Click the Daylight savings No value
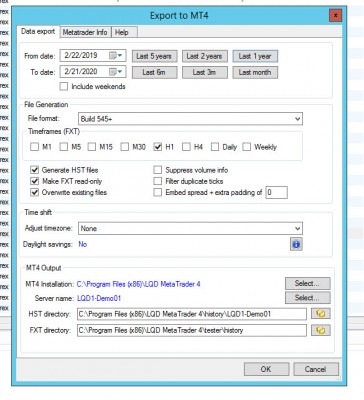 pos(82,244)
